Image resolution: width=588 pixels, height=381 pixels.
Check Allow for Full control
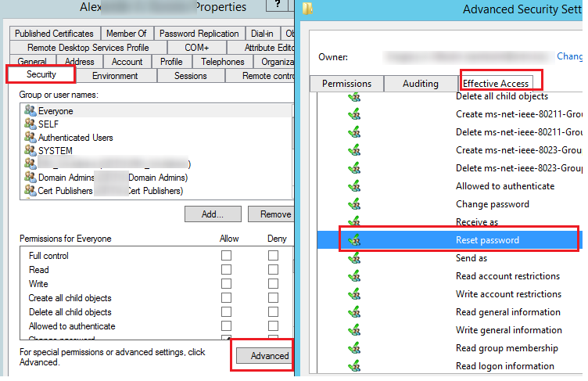(x=226, y=256)
